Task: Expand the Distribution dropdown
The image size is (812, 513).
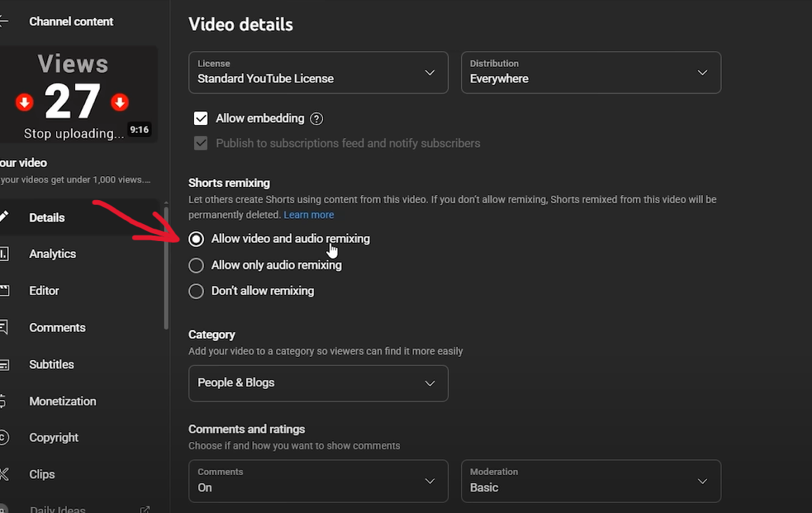Action: point(590,73)
